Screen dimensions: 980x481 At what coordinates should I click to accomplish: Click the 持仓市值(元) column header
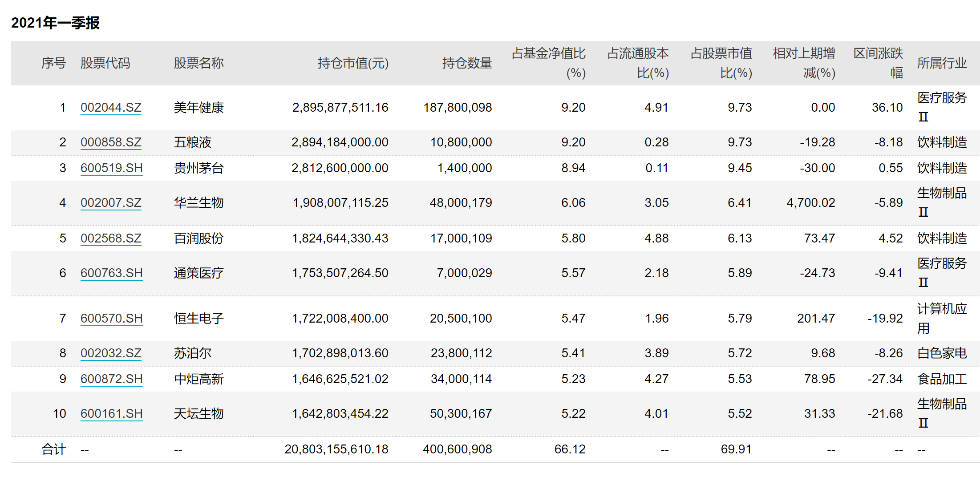(353, 63)
